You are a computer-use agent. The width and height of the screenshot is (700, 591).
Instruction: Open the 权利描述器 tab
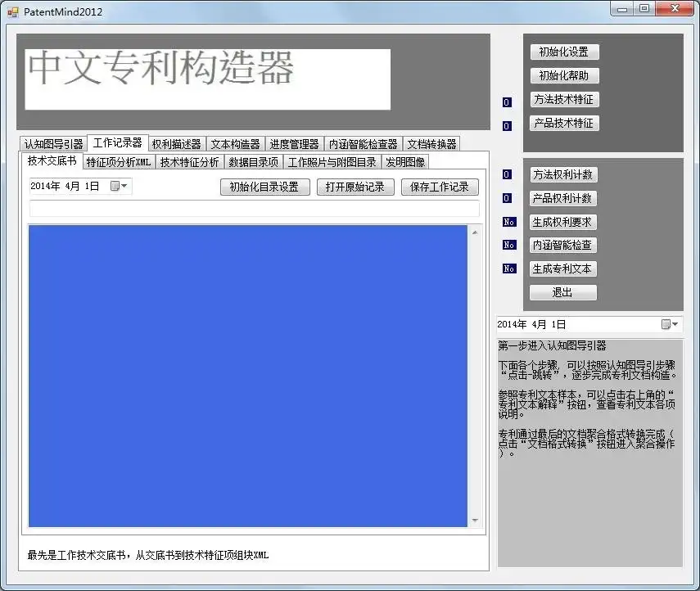click(177, 144)
